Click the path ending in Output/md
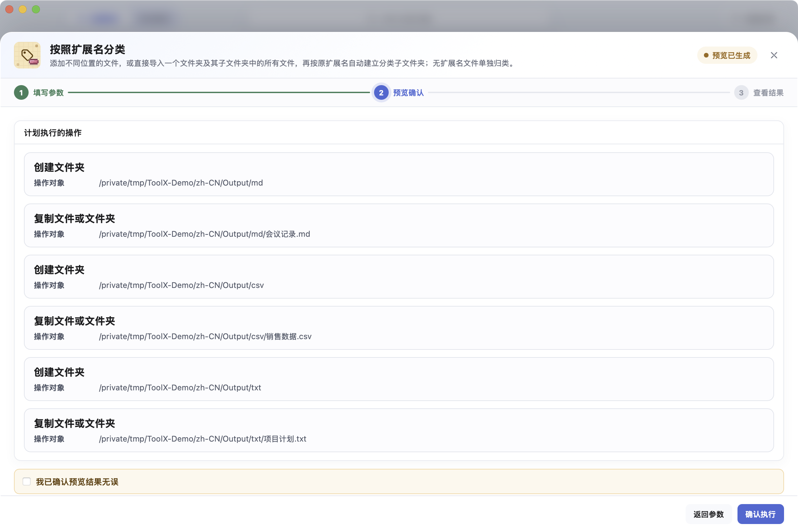 (x=181, y=183)
